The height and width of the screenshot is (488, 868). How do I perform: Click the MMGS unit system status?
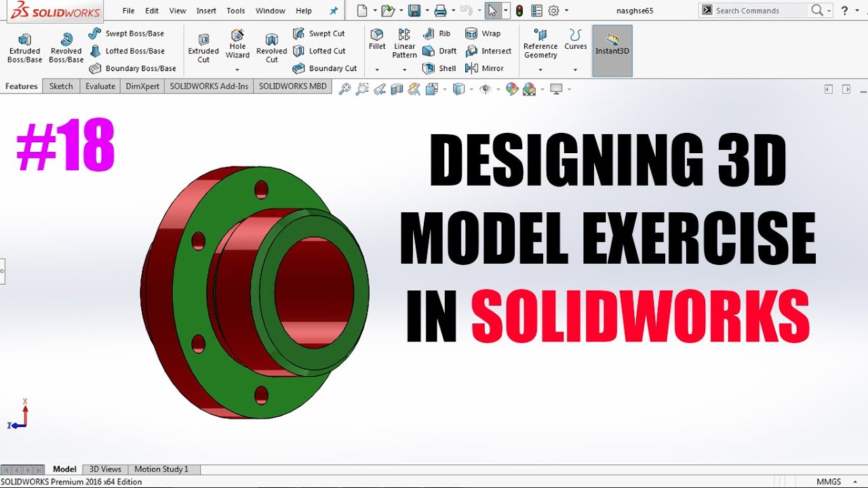829,482
